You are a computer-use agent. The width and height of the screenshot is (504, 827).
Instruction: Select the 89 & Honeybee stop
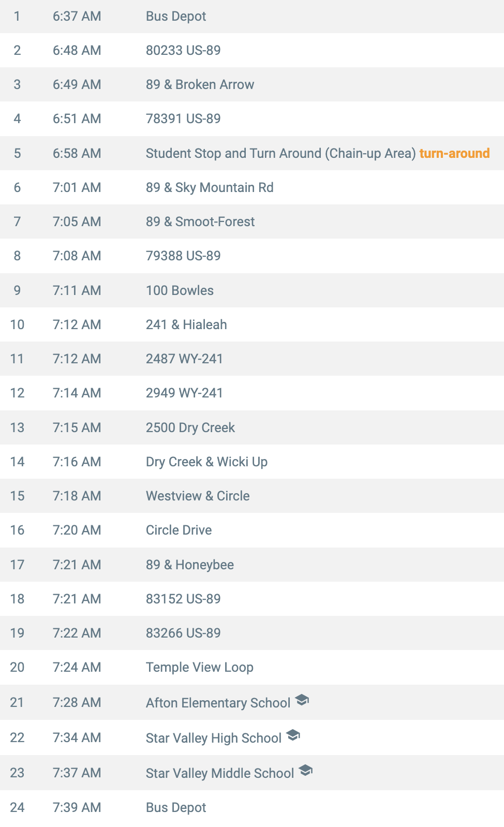[252, 565]
